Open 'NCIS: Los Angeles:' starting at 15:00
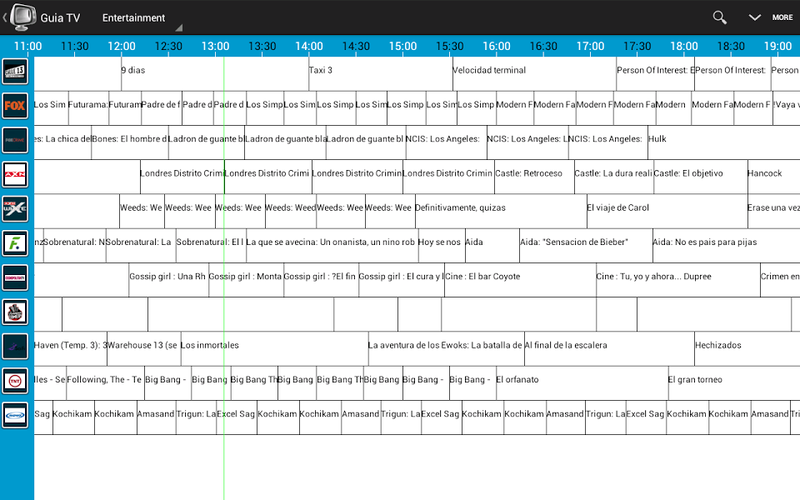Screen dimensions: 800x500 tap(446, 142)
